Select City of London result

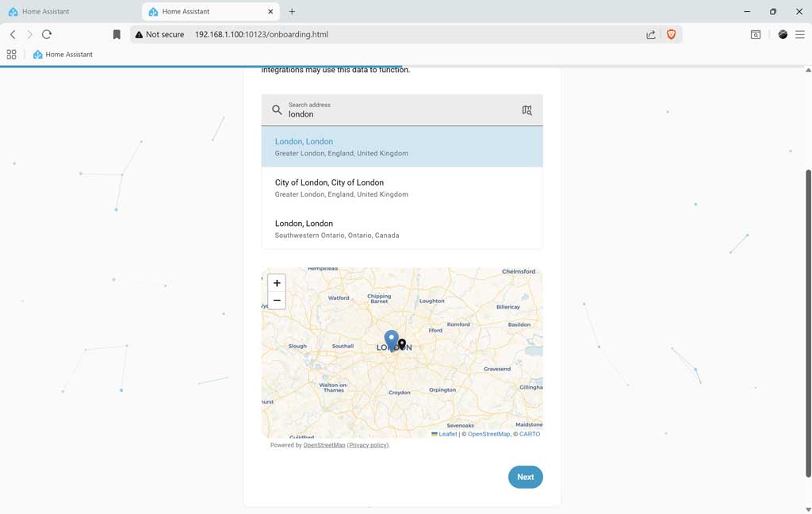point(402,187)
